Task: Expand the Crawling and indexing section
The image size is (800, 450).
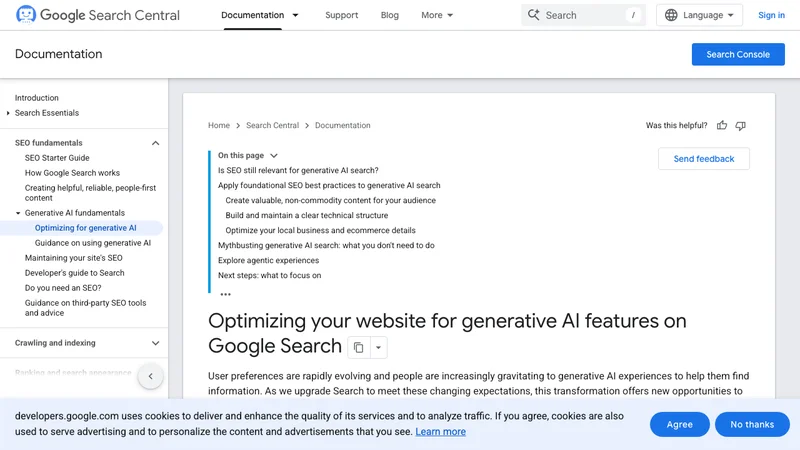Action: 156,343
